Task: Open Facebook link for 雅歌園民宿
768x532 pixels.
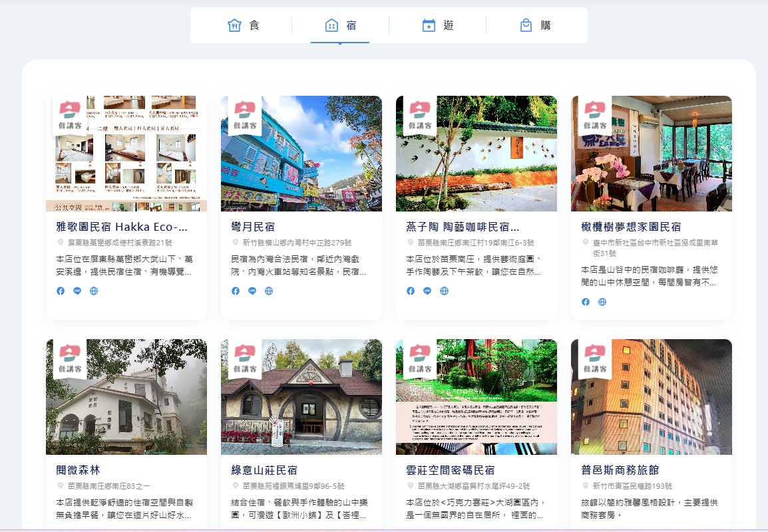Action: 61,291
